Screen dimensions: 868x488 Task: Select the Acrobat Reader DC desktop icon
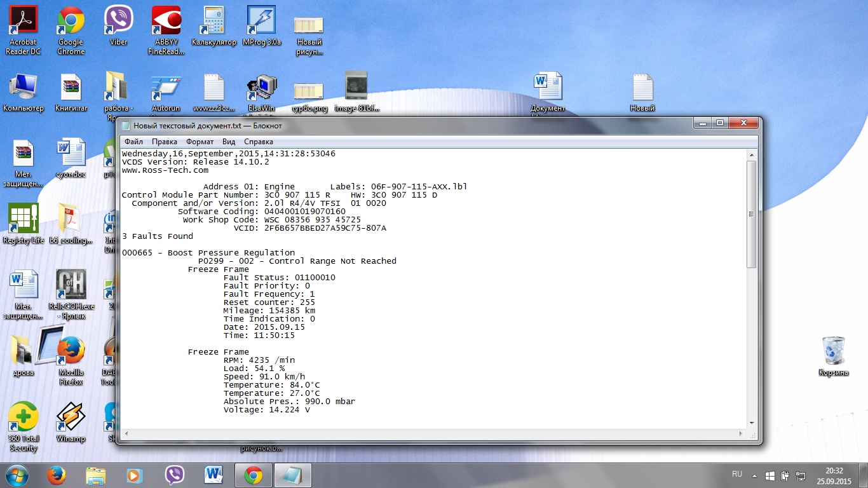click(x=23, y=29)
